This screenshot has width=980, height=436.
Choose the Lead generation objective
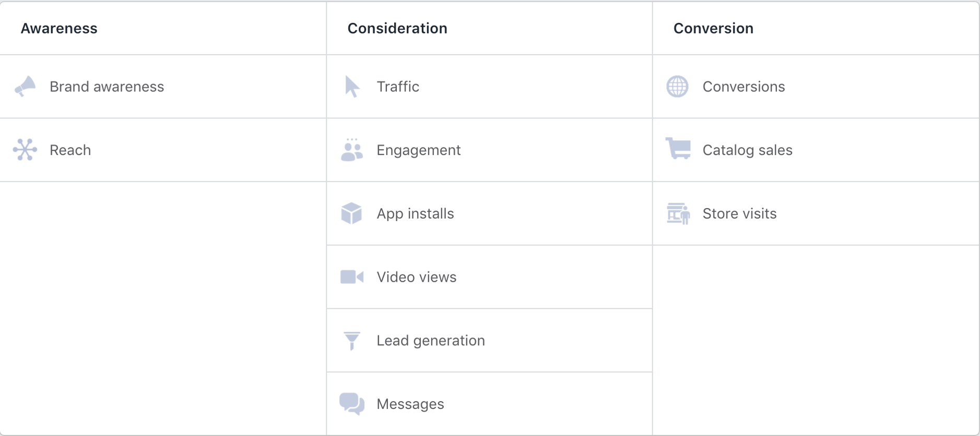click(490, 341)
